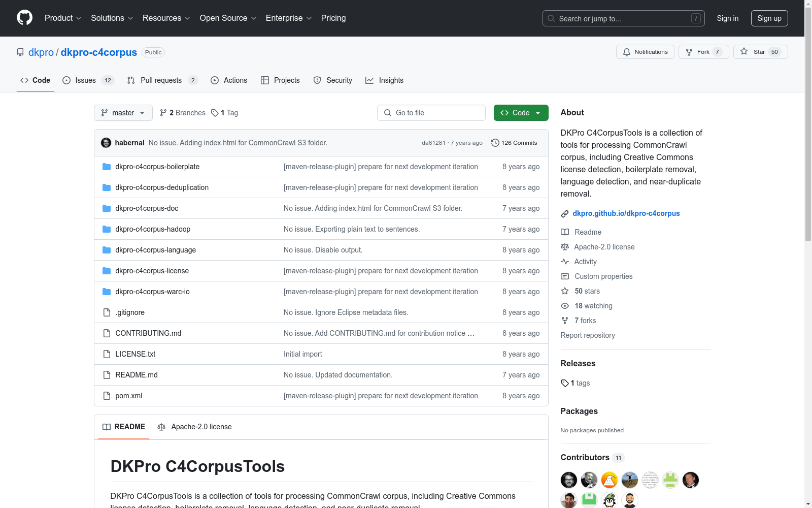Go to the Actions tab

229,80
